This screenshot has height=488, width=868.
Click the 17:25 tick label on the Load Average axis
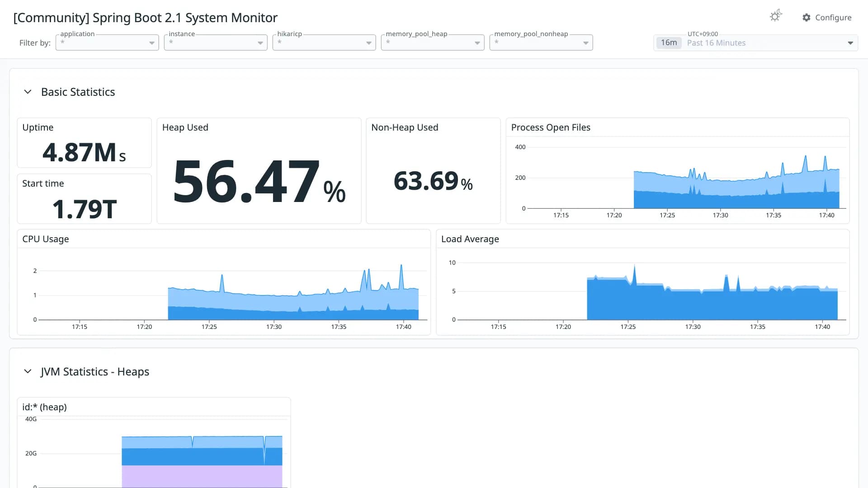[x=628, y=327]
